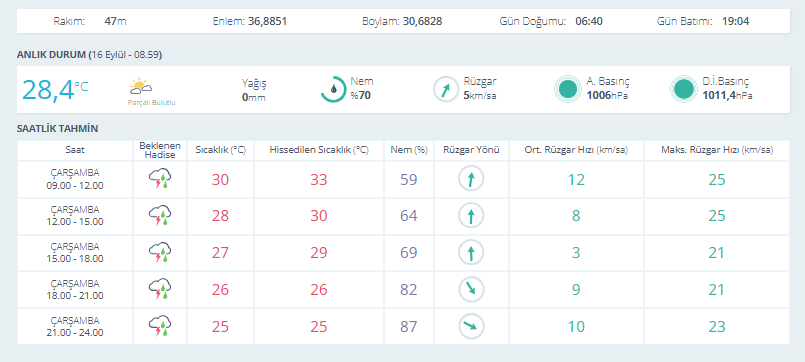This screenshot has width=805, height=362.
Task: Click the ÇARŞAMBA 21.00 - 24.00 time cell
Action: (75, 327)
